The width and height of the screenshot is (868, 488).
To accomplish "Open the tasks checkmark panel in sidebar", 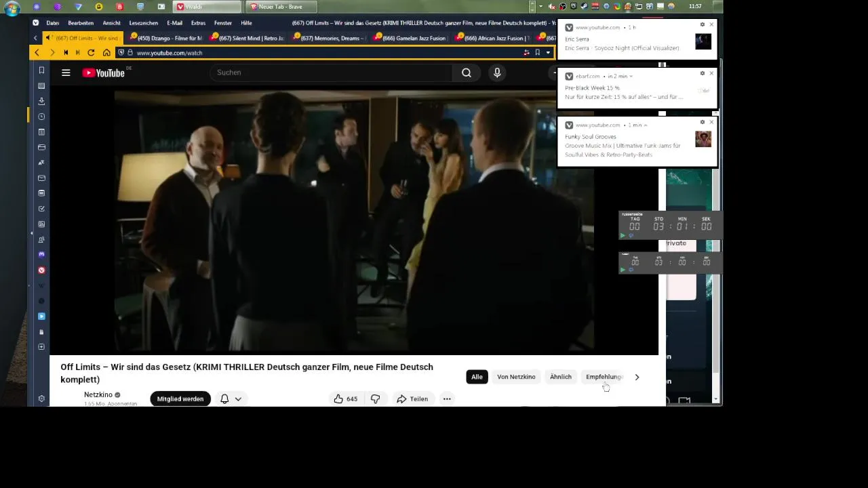I will click(41, 209).
